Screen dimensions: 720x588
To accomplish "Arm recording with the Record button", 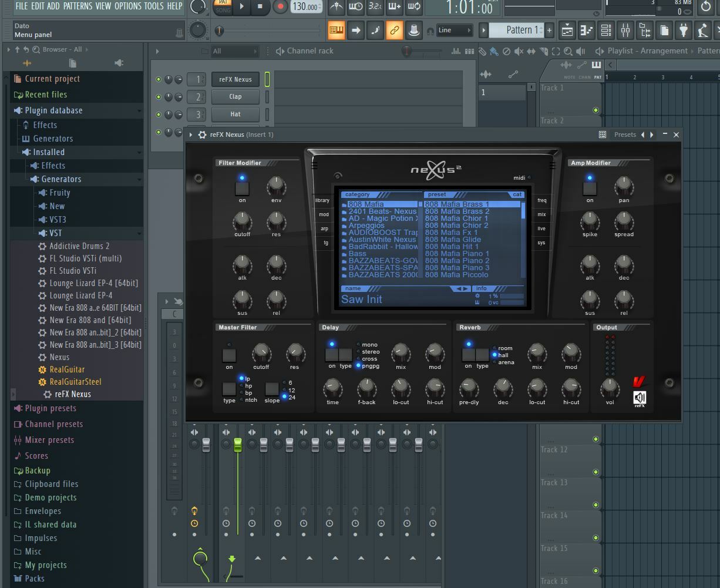I will [280, 6].
